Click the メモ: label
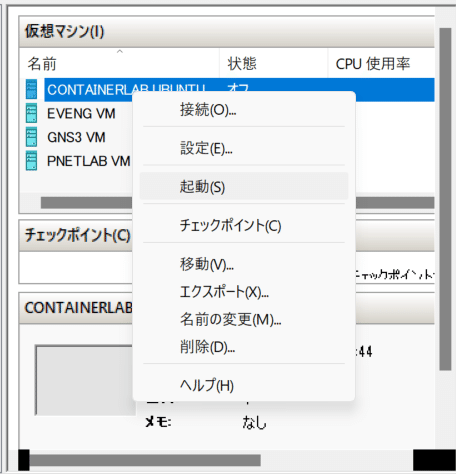The height and width of the screenshot is (474, 456). pos(158,422)
